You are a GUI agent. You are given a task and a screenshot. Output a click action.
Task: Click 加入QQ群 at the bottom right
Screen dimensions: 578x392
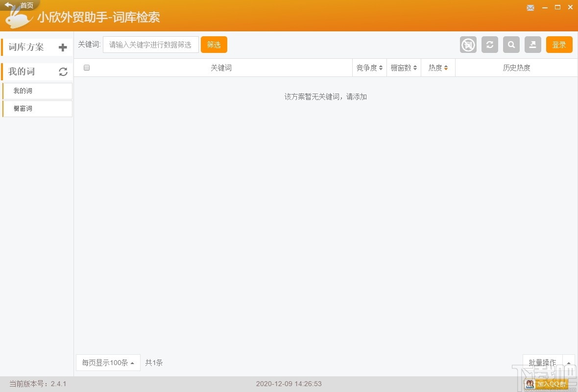pyautogui.click(x=547, y=385)
